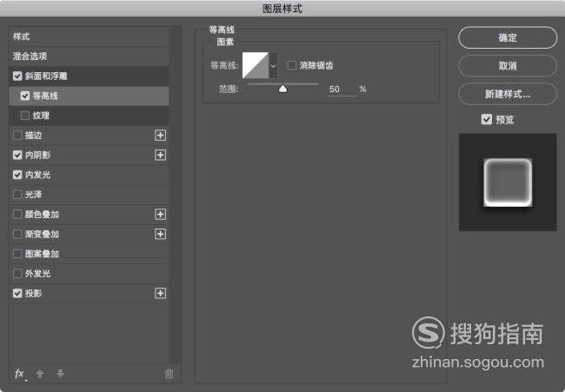Click the effects list vertical scrollbar
Viewport: 565px width, 392px height.
click(x=176, y=195)
